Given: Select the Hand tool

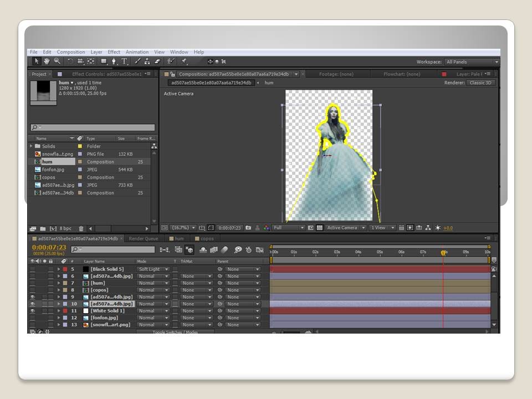Looking at the screenshot, I should click(x=47, y=62).
